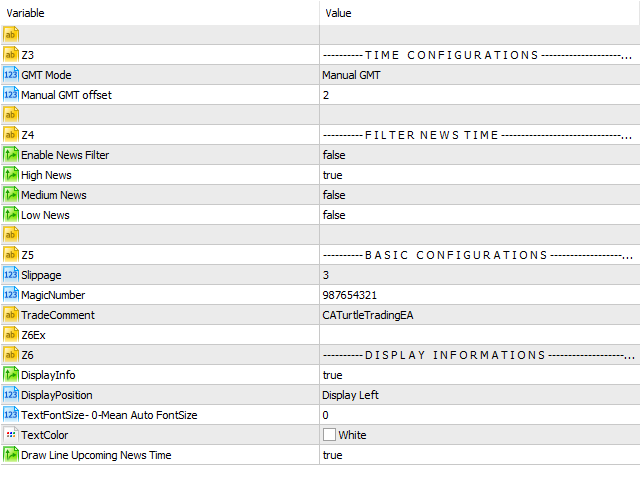Screen dimensions: 640x480
Task: Click the integer icon beside GMT Mode
Action: 11,75
